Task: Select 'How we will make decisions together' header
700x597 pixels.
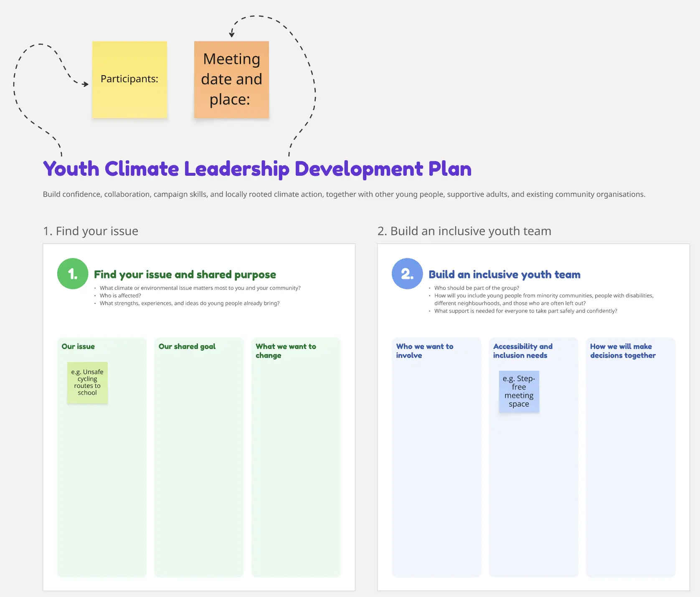Action: (x=623, y=351)
